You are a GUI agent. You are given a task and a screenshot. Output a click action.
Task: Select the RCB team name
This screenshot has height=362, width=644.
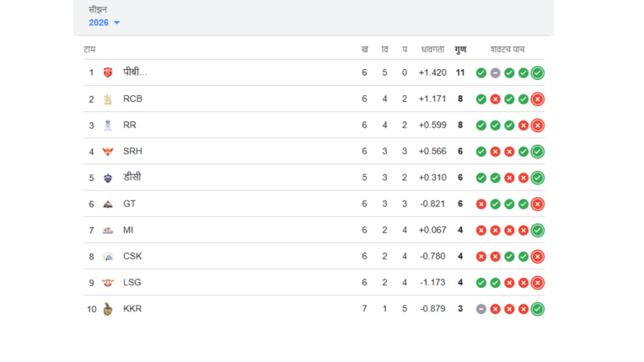[x=132, y=99]
